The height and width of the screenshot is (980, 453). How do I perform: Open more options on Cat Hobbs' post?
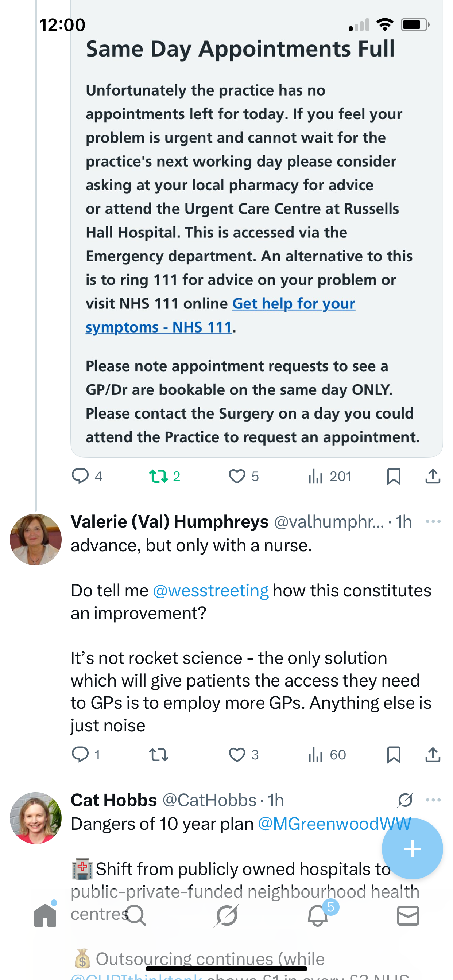click(433, 800)
